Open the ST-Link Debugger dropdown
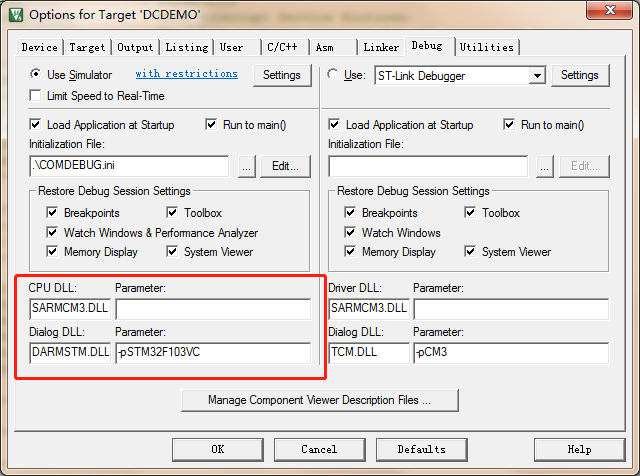This screenshot has height=476, width=640. (537, 75)
